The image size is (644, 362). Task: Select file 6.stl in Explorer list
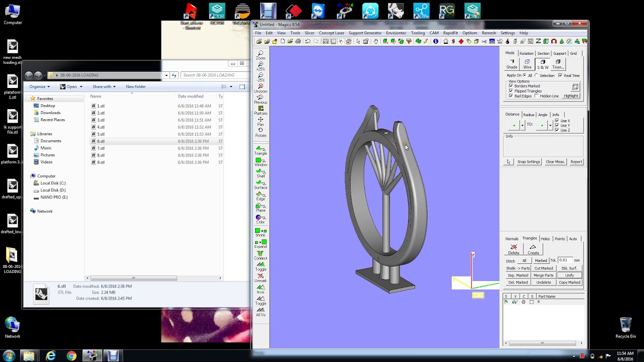click(x=101, y=141)
